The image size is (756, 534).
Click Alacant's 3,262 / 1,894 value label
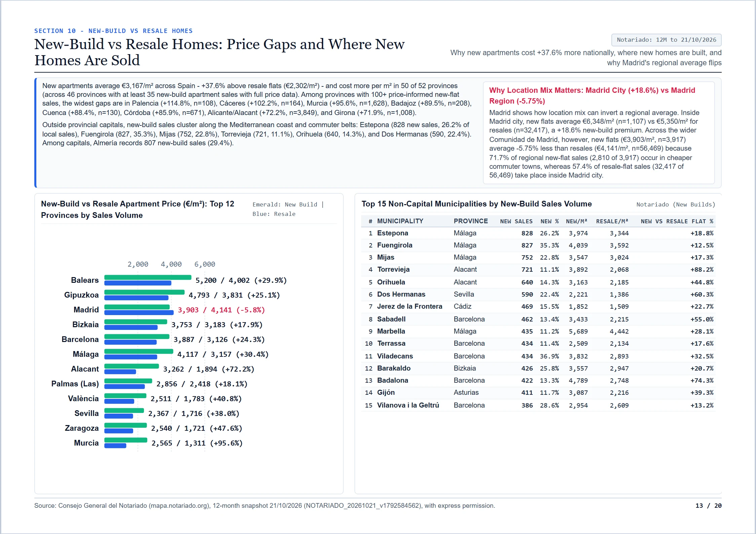pyautogui.click(x=209, y=369)
